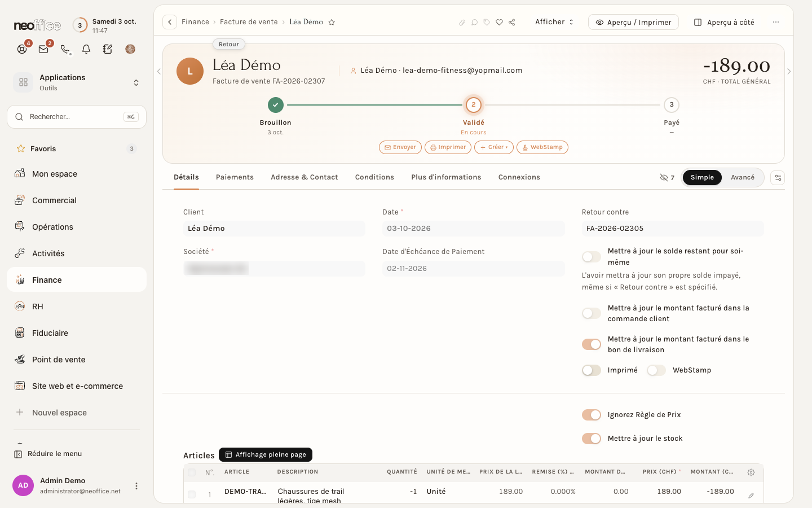
Task: Click the back arrow in breadcrumb
Action: [x=170, y=22]
